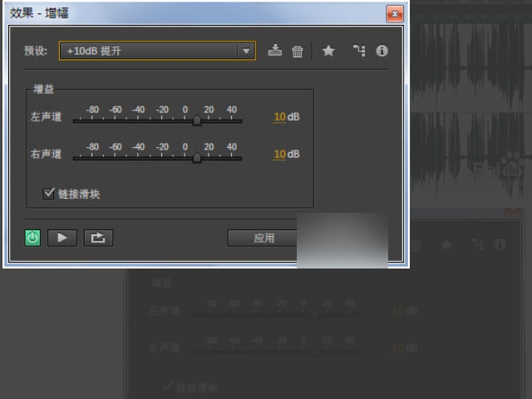Close the 效果 - 增幅 dialog
532x399 pixels.
(395, 14)
